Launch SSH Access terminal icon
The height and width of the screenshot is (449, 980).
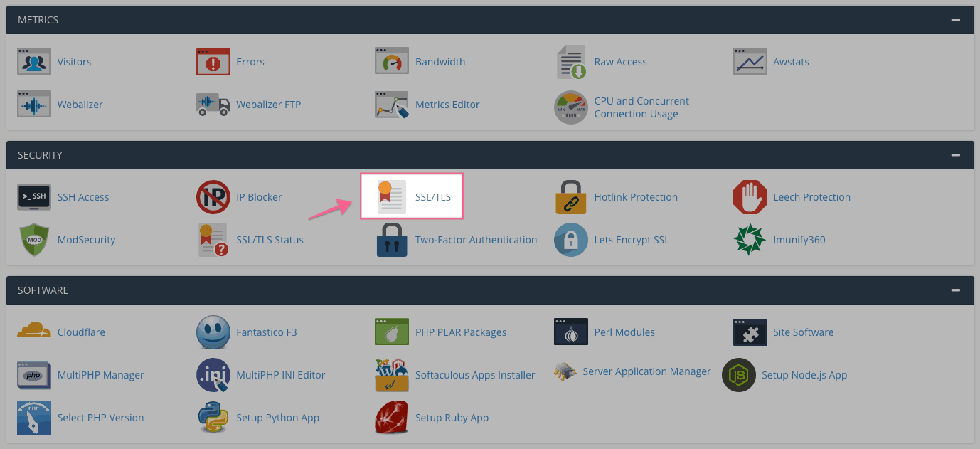click(34, 197)
